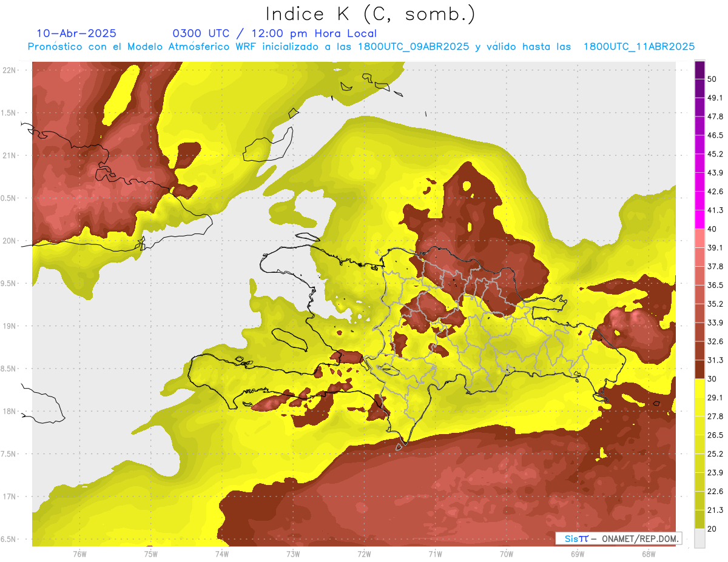Click the "75W" longitude label
Viewport: 728px width, 562px height.
pos(150,554)
